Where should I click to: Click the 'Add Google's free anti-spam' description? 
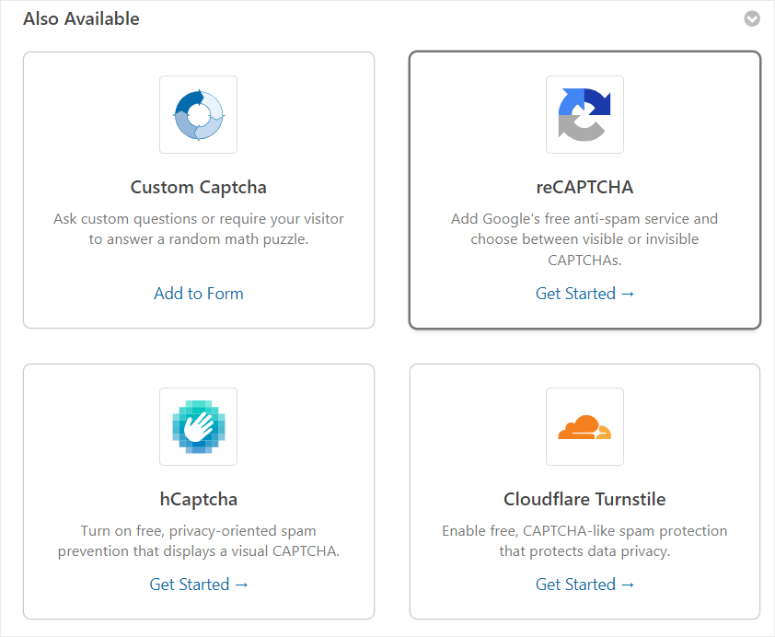pyautogui.click(x=585, y=239)
